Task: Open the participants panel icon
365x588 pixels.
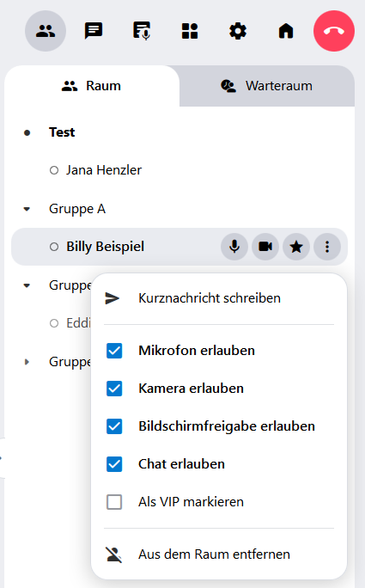Action: pyautogui.click(x=46, y=31)
